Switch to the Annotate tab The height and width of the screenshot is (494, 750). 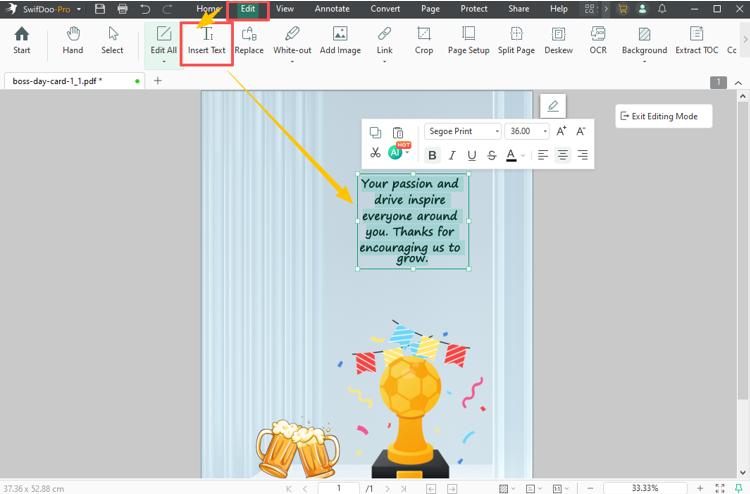click(332, 9)
